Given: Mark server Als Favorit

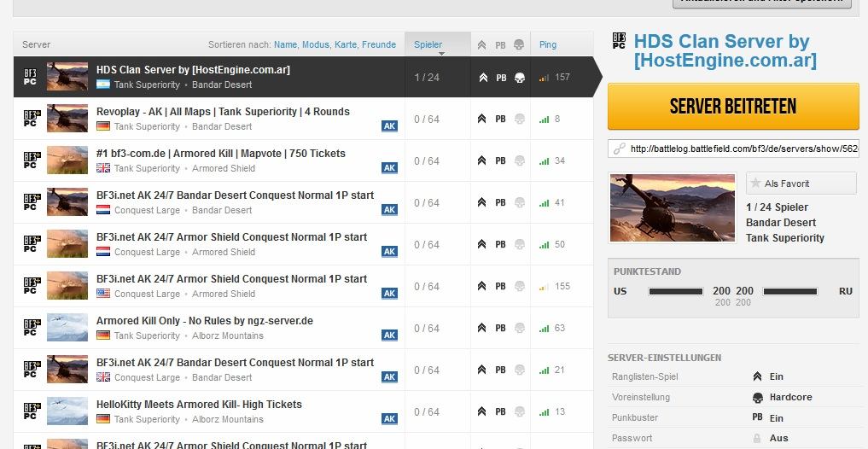Looking at the screenshot, I should (x=801, y=184).
